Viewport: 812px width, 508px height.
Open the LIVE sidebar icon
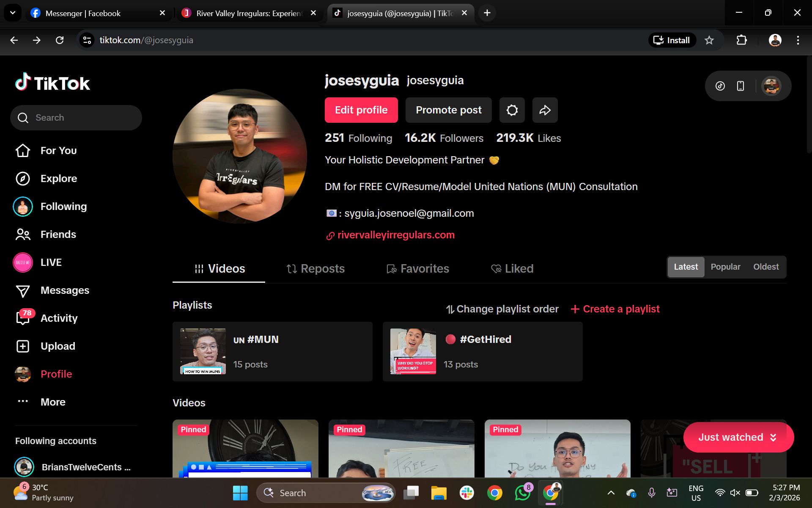[23, 262]
